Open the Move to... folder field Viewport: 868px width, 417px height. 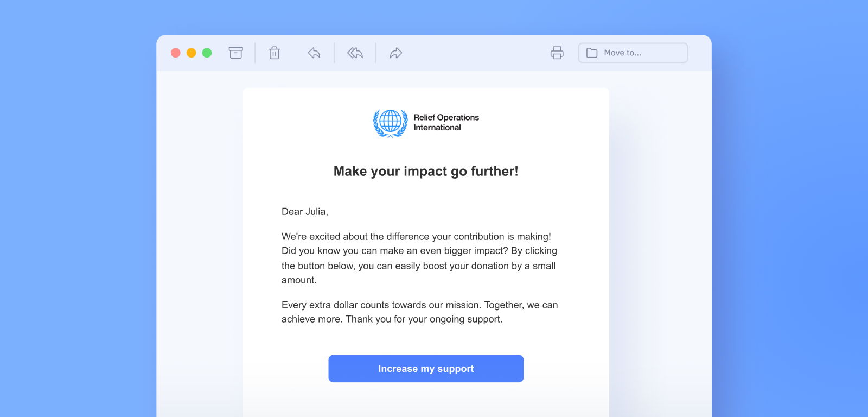633,53
